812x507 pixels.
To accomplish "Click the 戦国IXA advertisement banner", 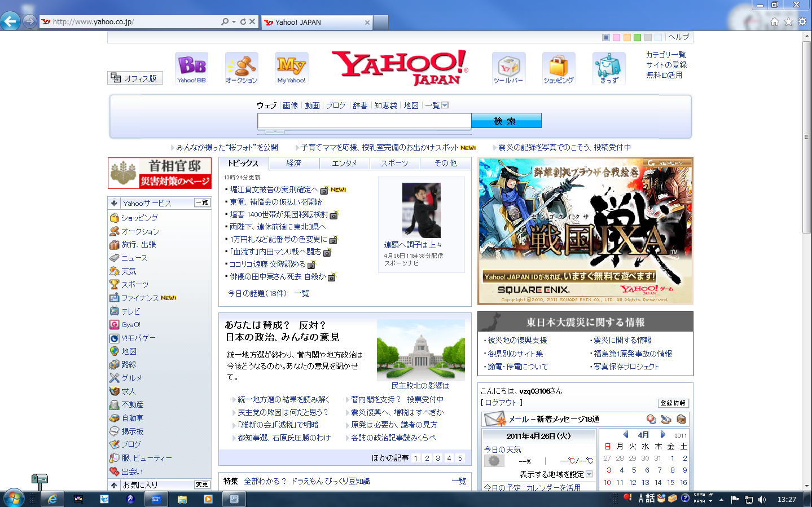I will pyautogui.click(x=585, y=231).
